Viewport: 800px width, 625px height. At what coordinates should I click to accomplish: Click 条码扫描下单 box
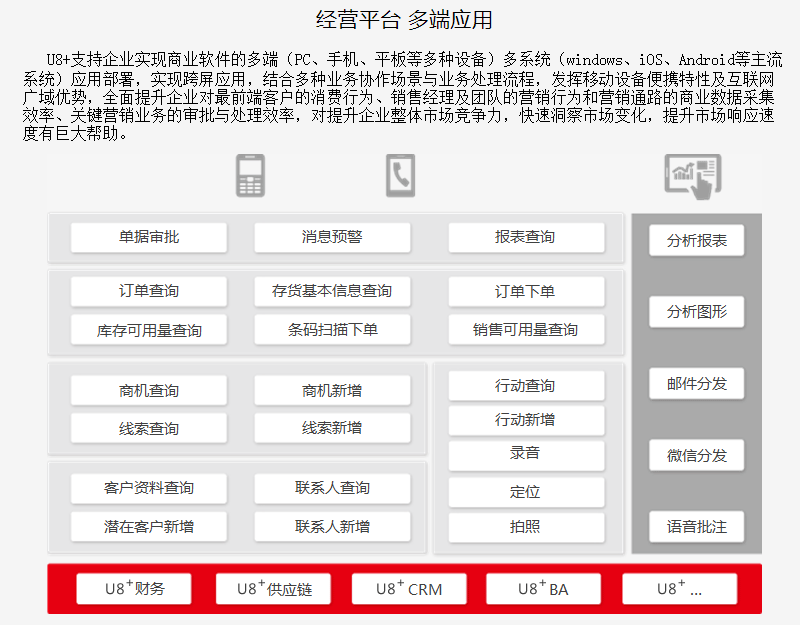click(x=332, y=330)
